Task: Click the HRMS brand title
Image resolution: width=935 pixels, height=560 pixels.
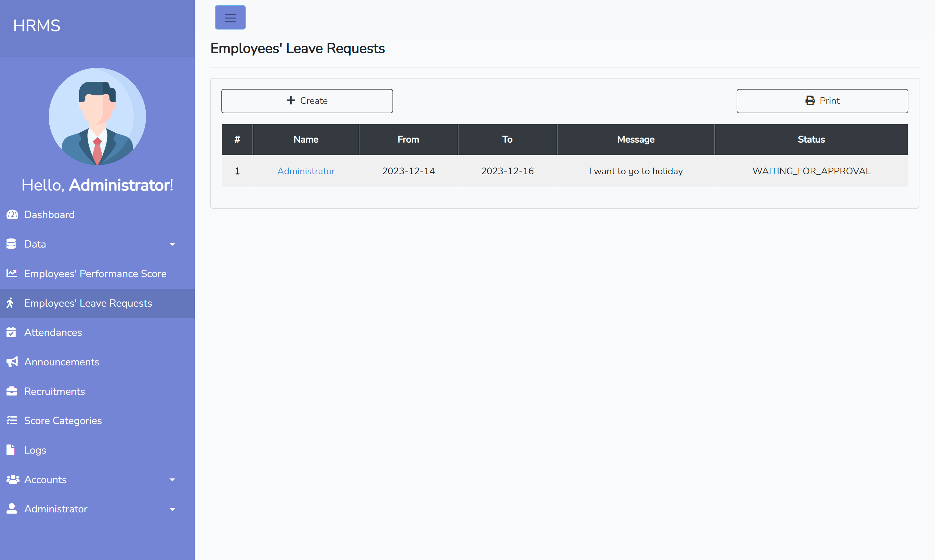Action: pos(37,26)
